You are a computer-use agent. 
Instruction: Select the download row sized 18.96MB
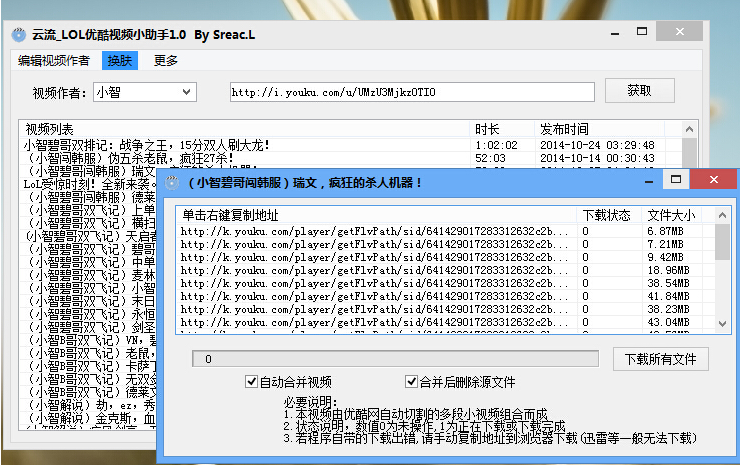[x=446, y=270]
